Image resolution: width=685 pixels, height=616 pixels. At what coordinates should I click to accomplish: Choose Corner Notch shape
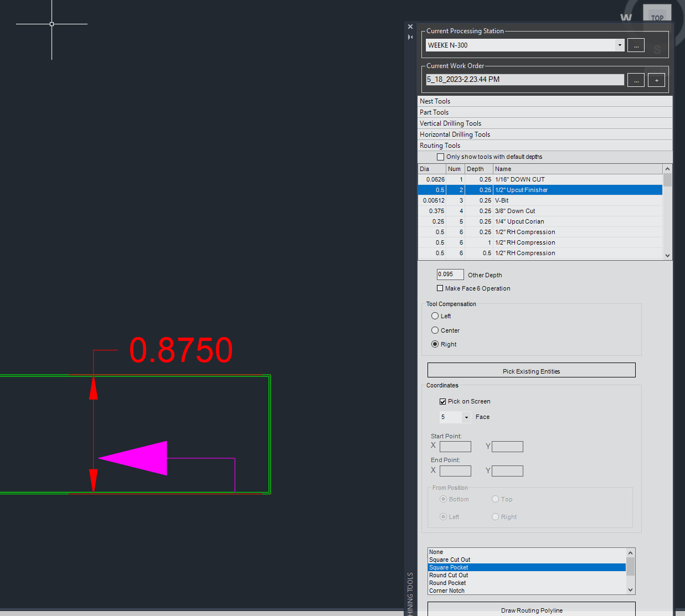click(527, 591)
